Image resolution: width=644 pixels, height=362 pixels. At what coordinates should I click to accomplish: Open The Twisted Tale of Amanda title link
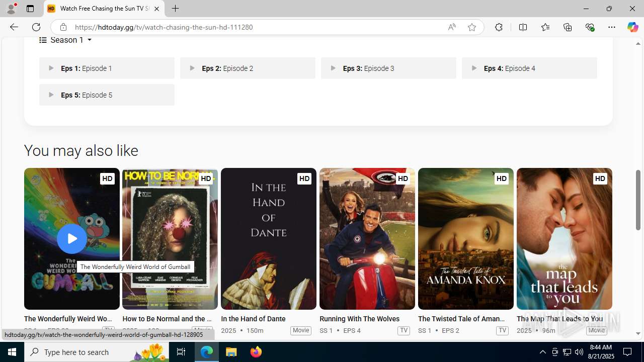(x=461, y=319)
